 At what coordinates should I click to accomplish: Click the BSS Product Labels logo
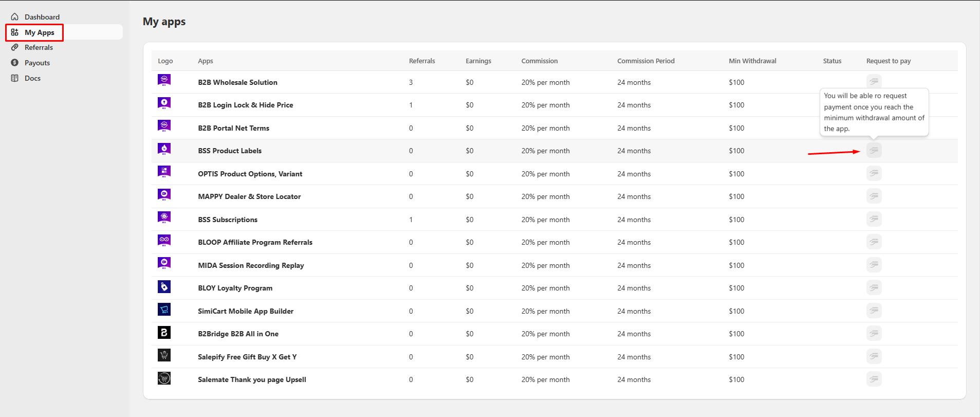pos(164,149)
